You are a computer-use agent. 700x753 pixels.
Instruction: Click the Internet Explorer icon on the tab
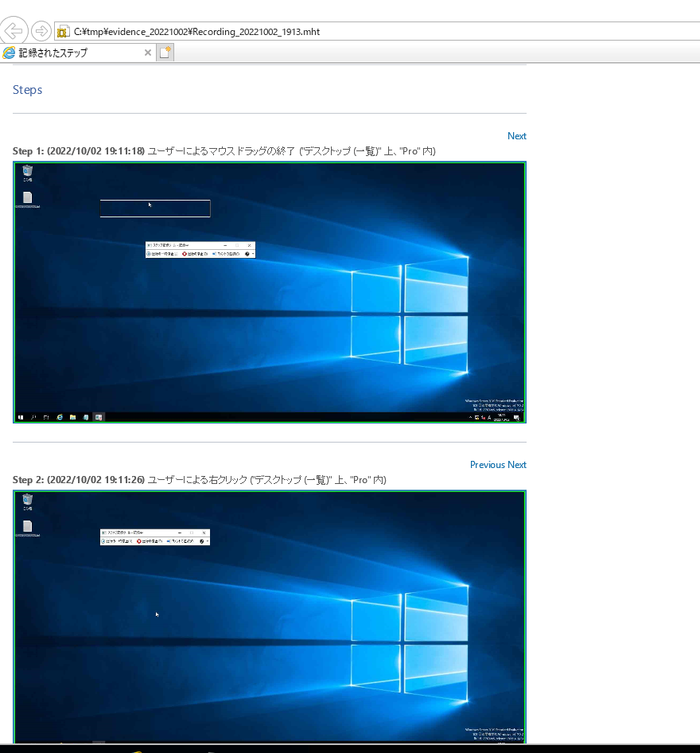point(9,53)
